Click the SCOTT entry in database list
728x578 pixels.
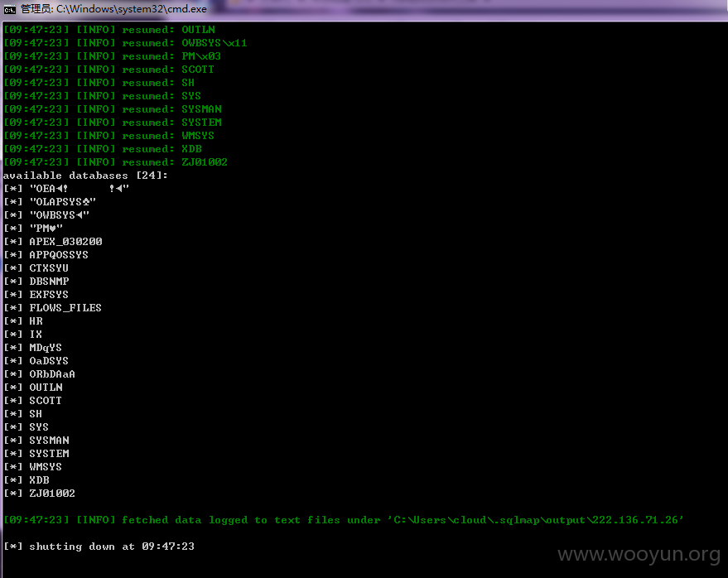pyautogui.click(x=32, y=401)
